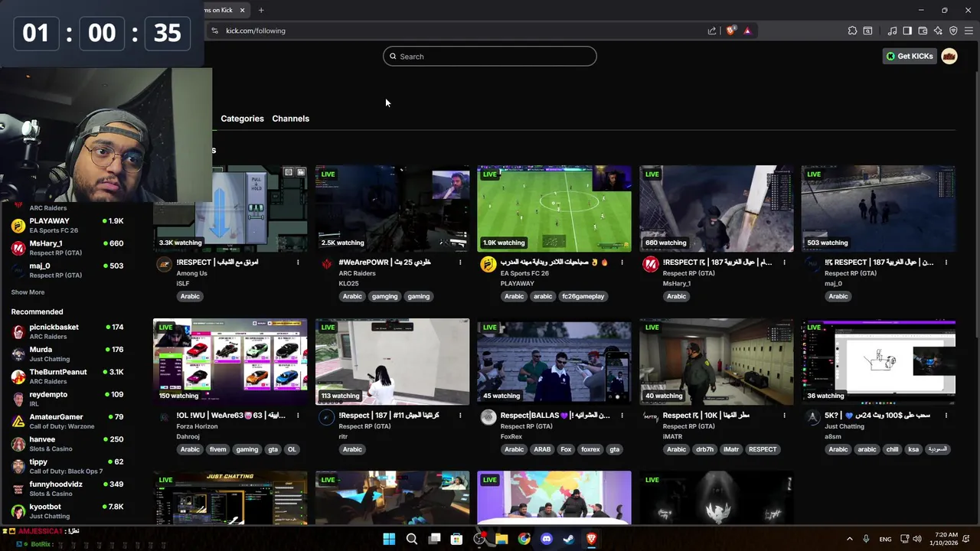980x551 pixels.
Task: Open the browser hamburger menu
Action: pyautogui.click(x=969, y=31)
